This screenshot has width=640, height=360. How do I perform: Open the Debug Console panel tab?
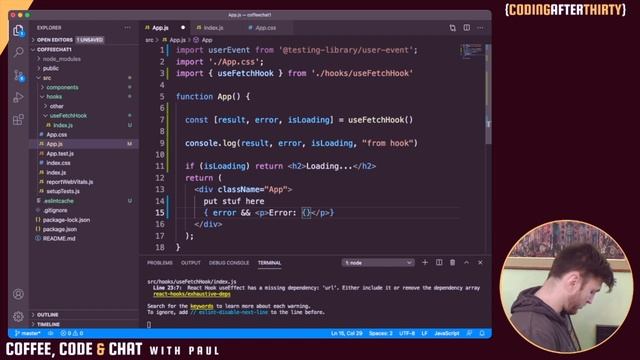click(229, 263)
